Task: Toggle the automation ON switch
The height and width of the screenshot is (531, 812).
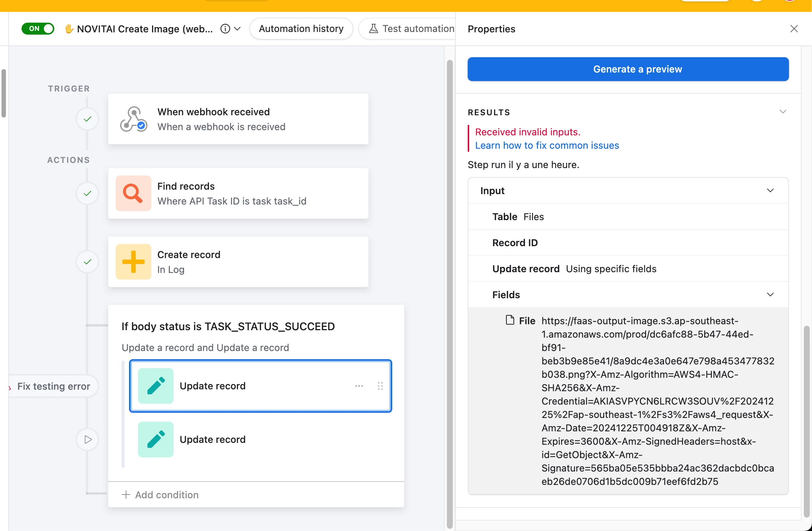Action: 38,29
